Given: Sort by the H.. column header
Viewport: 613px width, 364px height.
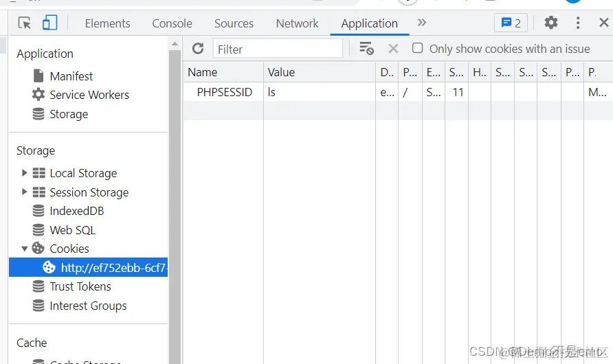Looking at the screenshot, I should pos(480,72).
